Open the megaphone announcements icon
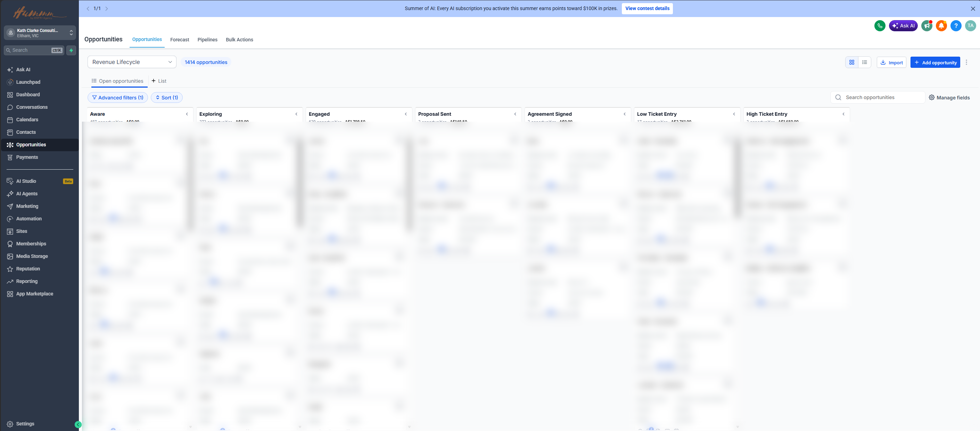Viewport: 980px width, 431px height. point(927,26)
